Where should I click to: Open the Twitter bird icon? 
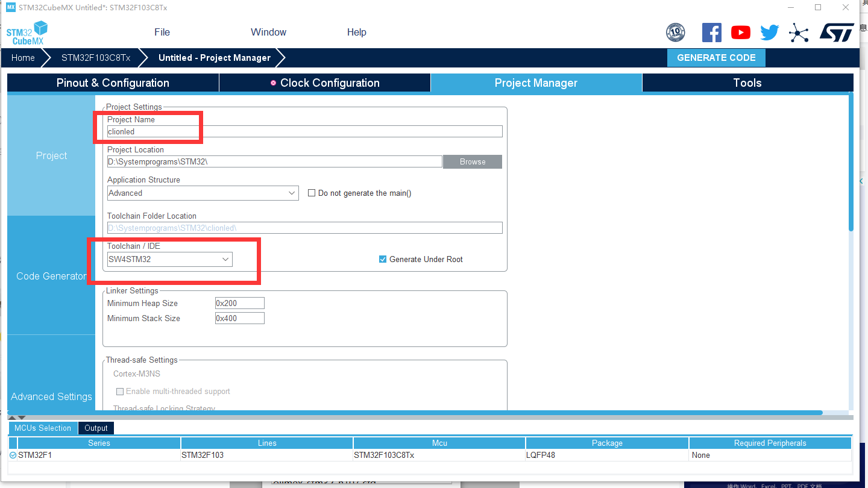(x=770, y=33)
